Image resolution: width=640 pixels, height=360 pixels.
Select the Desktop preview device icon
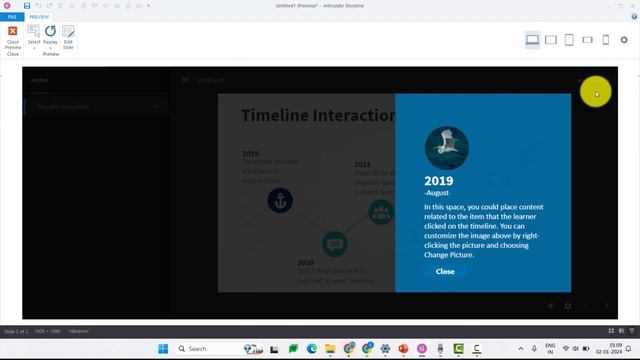click(532, 40)
